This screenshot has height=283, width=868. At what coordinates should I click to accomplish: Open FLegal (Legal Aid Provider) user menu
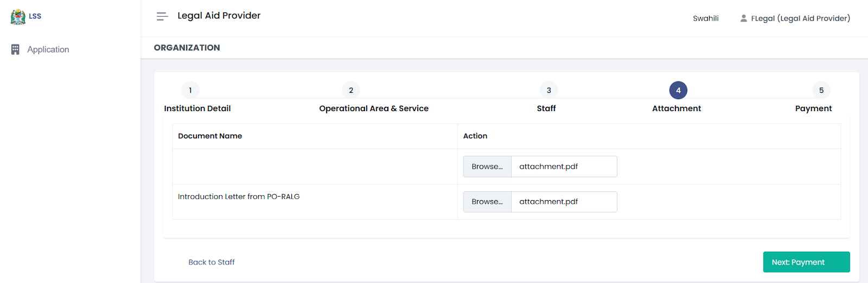(800, 18)
